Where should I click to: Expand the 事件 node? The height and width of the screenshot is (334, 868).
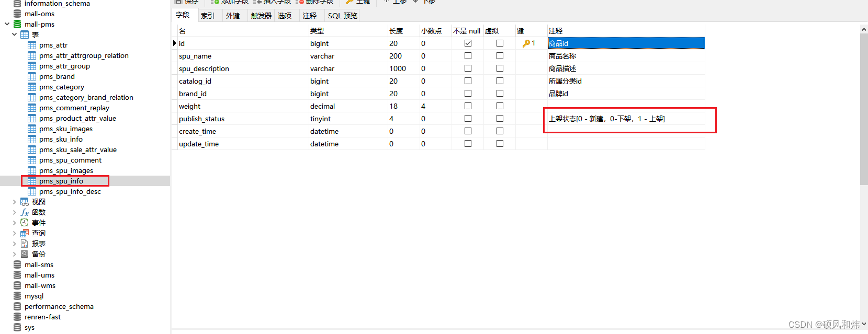click(14, 223)
